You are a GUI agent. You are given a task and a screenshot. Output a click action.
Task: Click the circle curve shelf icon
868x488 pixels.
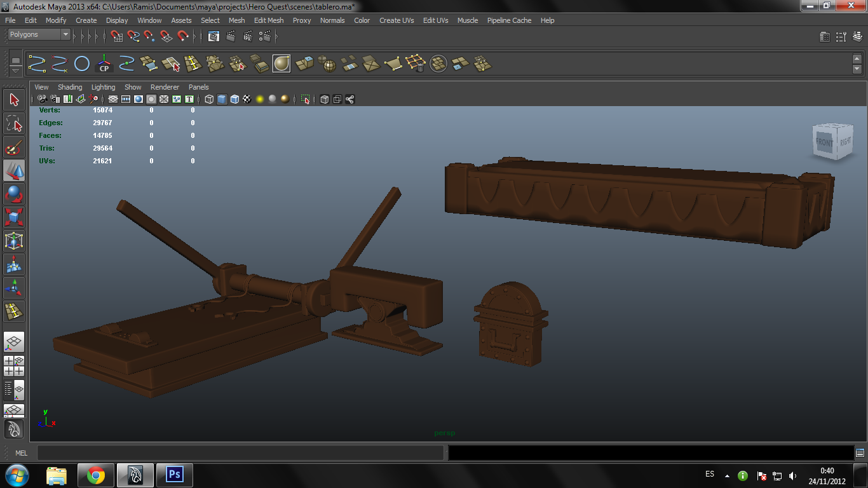pos(82,64)
